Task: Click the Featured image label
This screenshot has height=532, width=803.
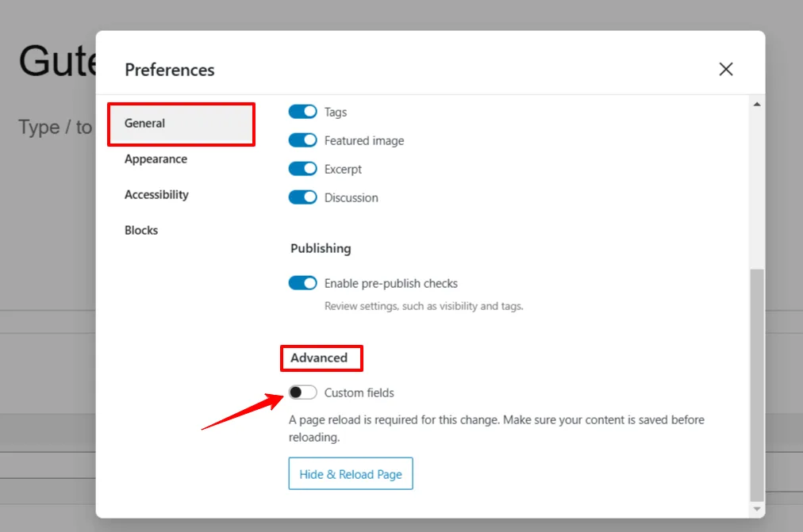Action: (x=364, y=141)
